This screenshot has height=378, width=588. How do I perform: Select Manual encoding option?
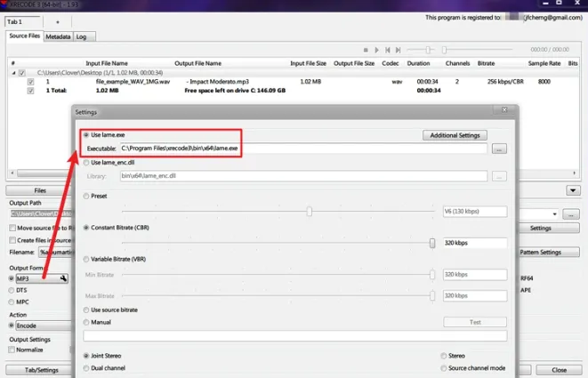coord(86,323)
